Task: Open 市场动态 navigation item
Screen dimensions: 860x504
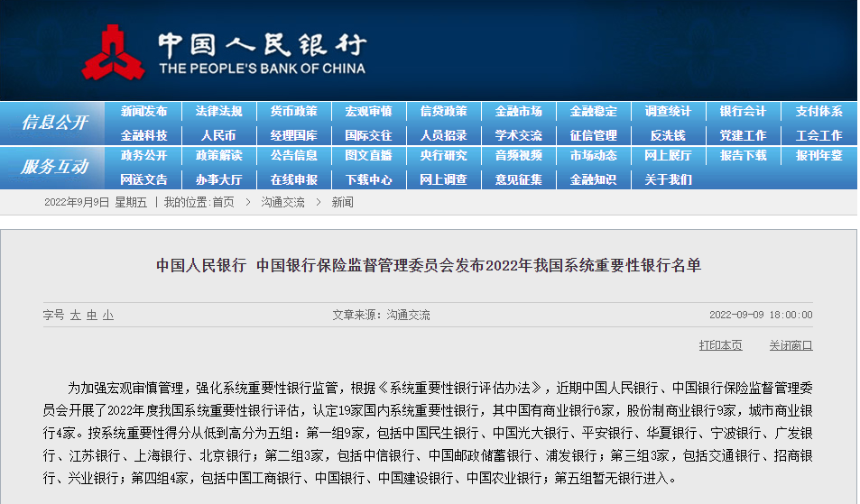Action: 594,156
